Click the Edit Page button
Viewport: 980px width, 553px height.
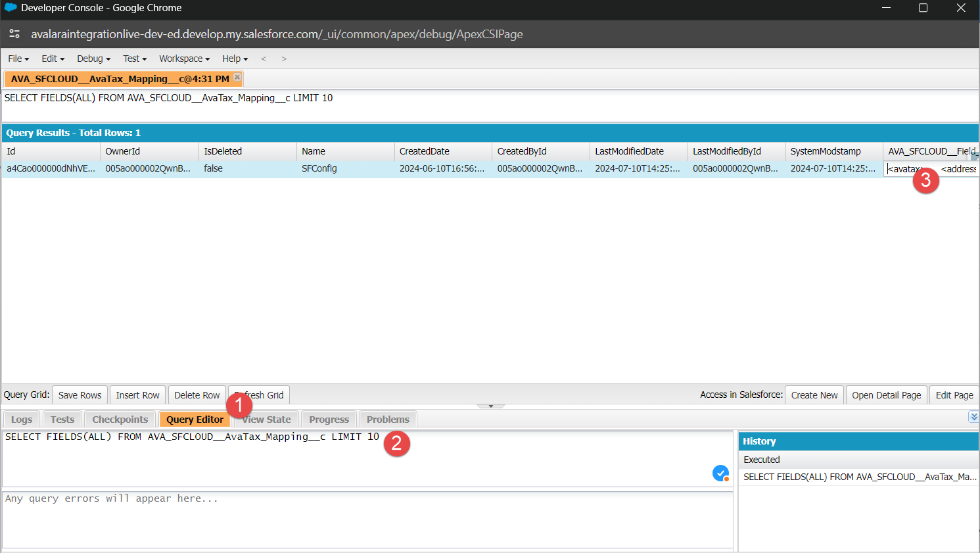[x=954, y=395]
